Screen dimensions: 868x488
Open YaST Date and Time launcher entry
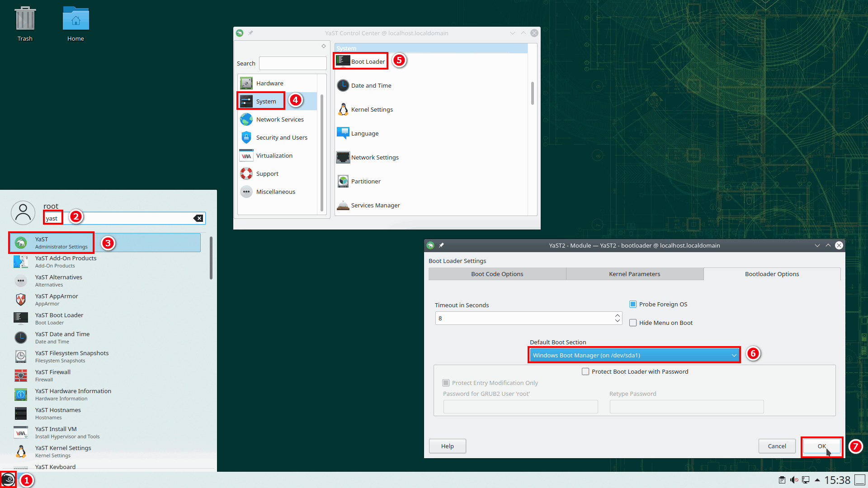pyautogui.click(x=105, y=338)
